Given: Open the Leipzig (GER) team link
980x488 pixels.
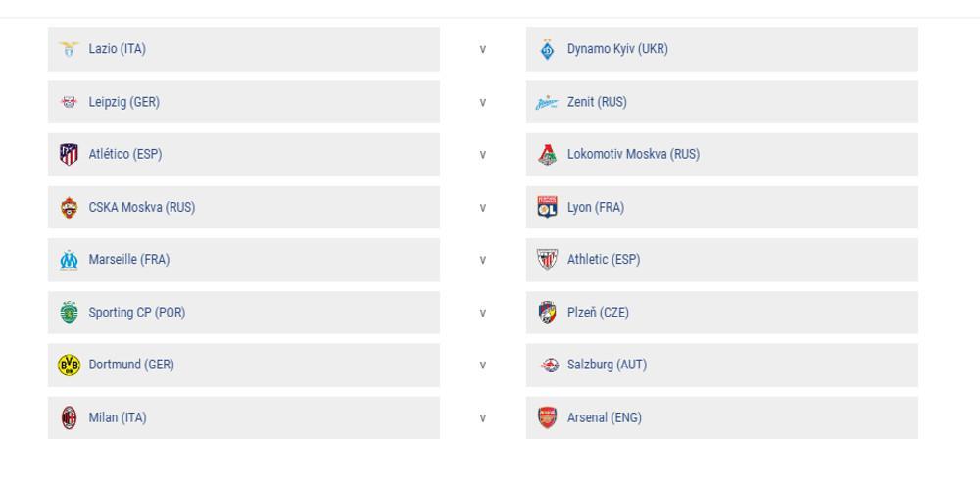Looking at the screenshot, I should click(x=123, y=102).
